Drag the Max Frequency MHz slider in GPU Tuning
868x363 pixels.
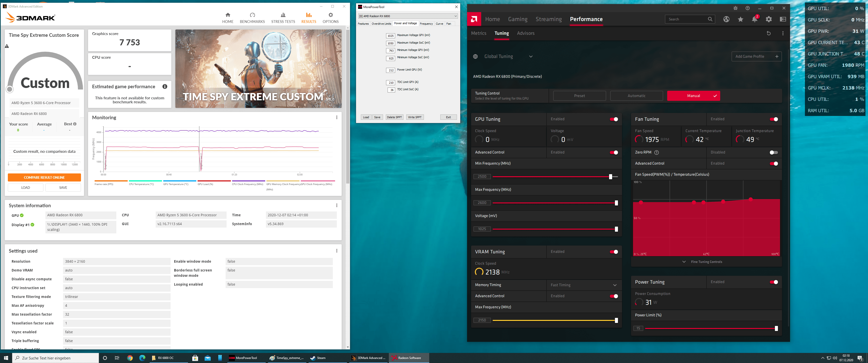[616, 202]
